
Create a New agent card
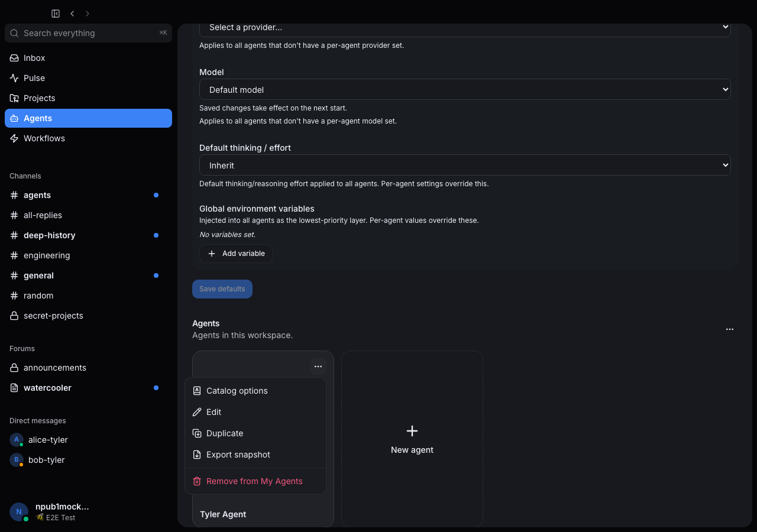click(412, 439)
